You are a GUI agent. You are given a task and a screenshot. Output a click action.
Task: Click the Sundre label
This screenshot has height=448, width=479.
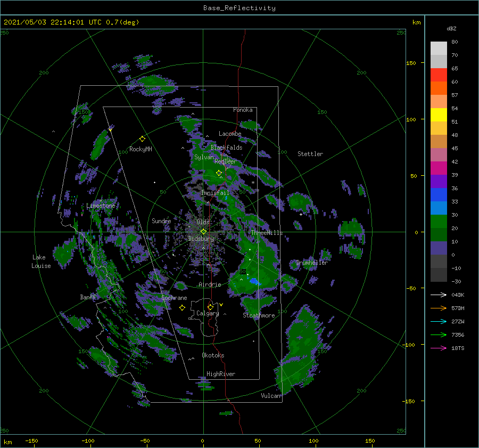(x=161, y=221)
